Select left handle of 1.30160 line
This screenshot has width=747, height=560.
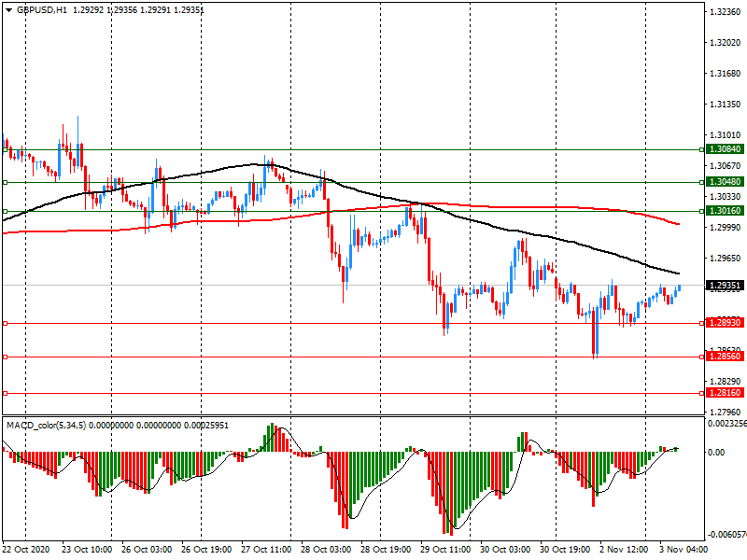pyautogui.click(x=6, y=211)
